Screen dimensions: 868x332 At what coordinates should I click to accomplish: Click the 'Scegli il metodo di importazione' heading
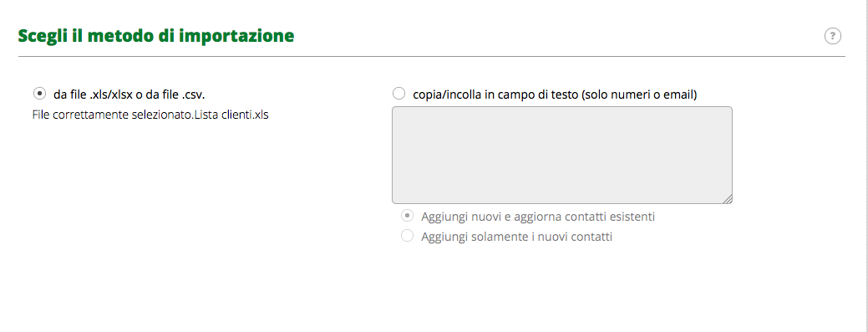click(156, 36)
